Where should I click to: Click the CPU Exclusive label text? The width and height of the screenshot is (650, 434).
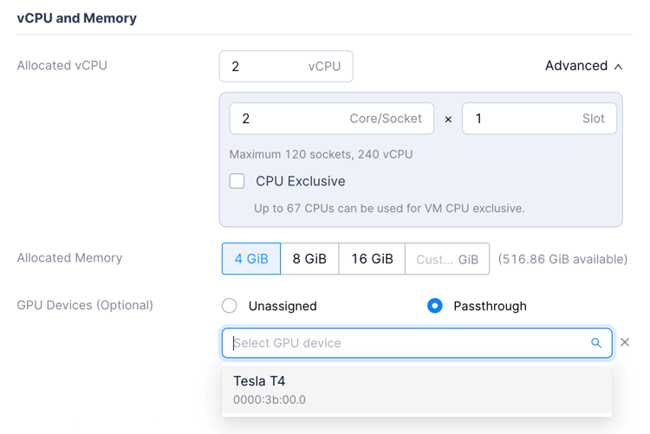click(x=301, y=181)
